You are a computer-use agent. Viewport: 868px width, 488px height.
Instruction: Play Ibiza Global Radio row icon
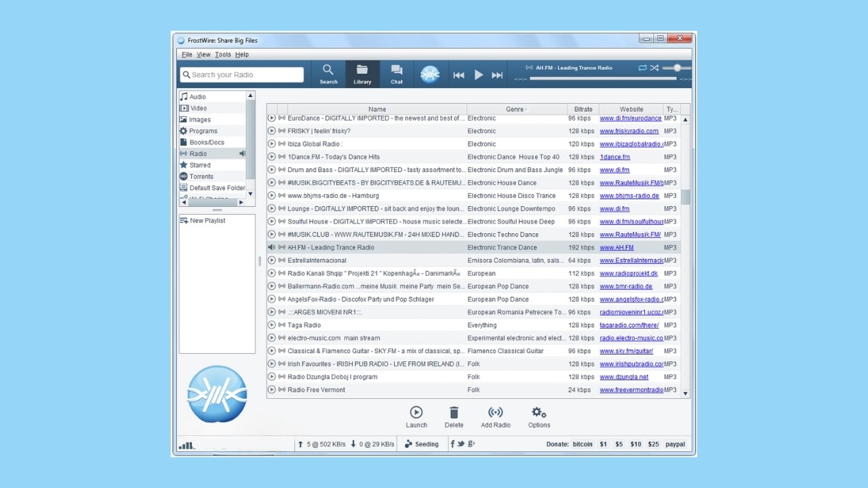point(272,144)
